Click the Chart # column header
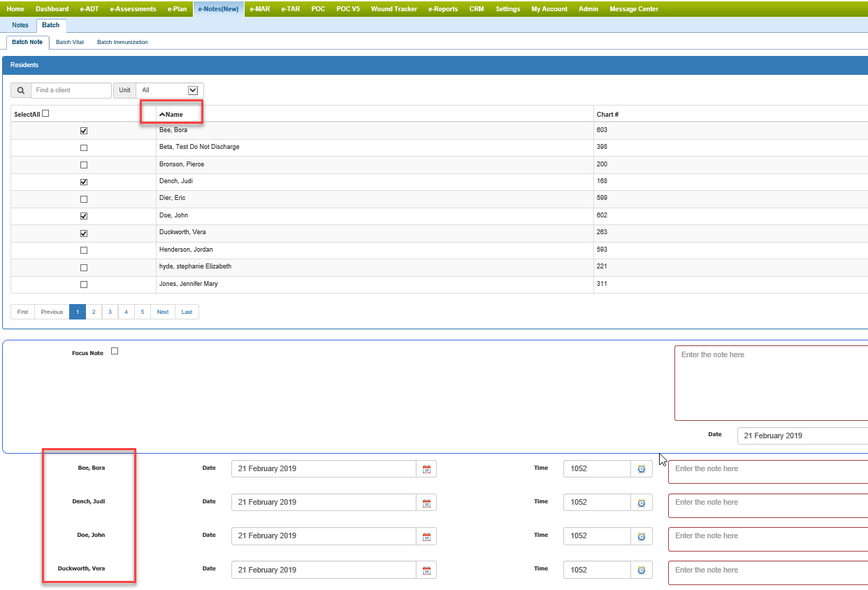Viewport: 868px width, 590px height. click(607, 114)
